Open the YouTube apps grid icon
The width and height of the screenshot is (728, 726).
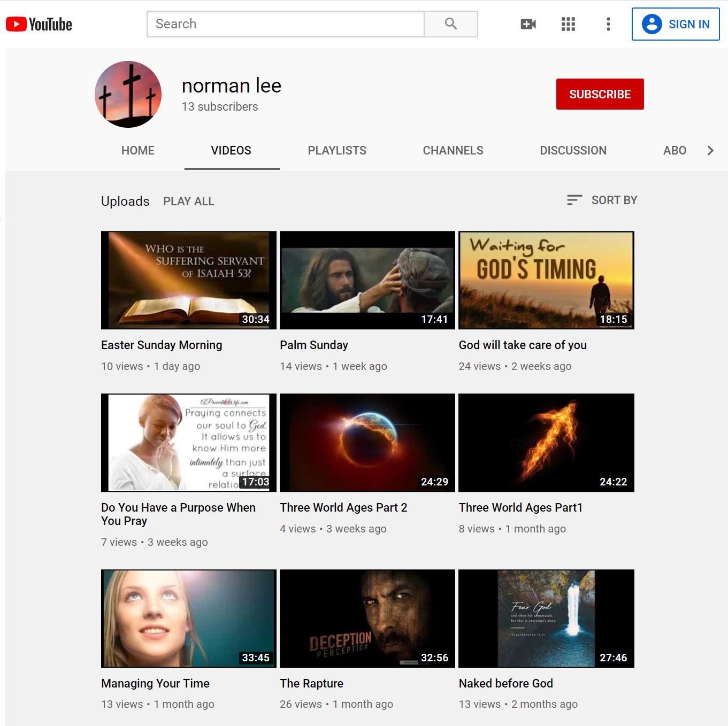click(x=568, y=24)
